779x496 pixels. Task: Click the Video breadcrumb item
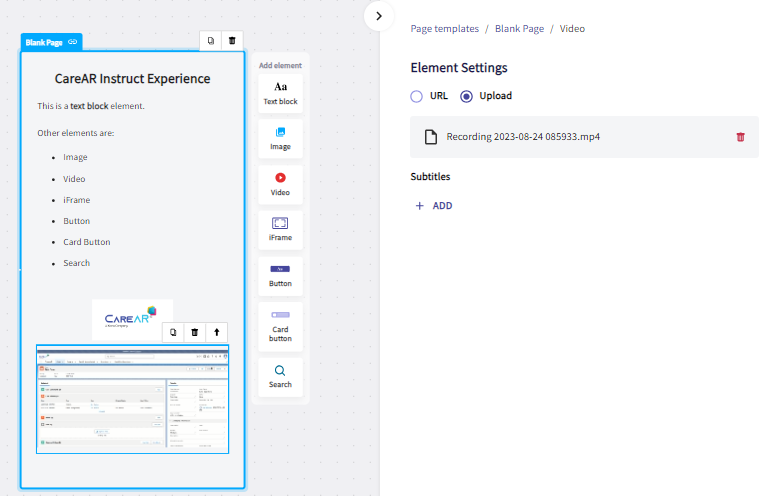572,29
